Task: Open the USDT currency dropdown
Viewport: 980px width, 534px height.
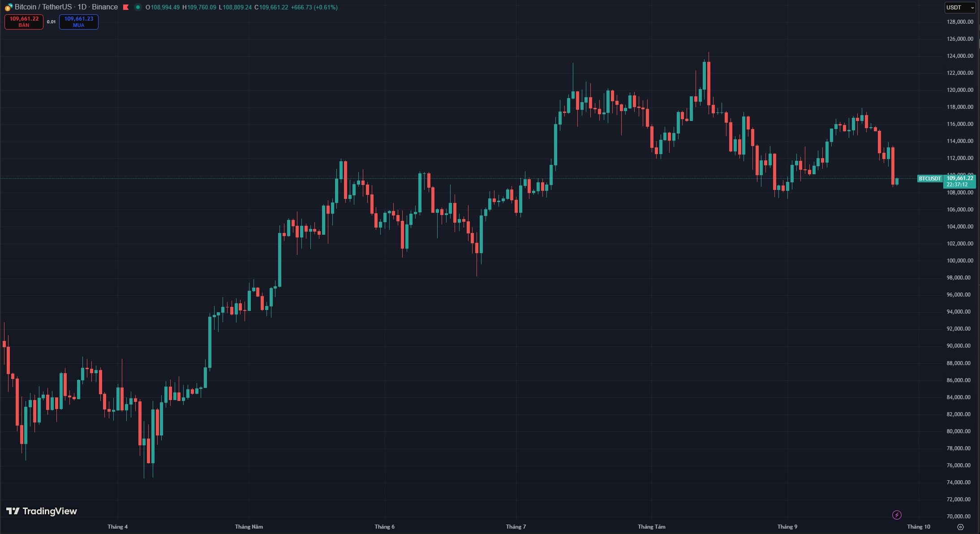Action: 959,7
